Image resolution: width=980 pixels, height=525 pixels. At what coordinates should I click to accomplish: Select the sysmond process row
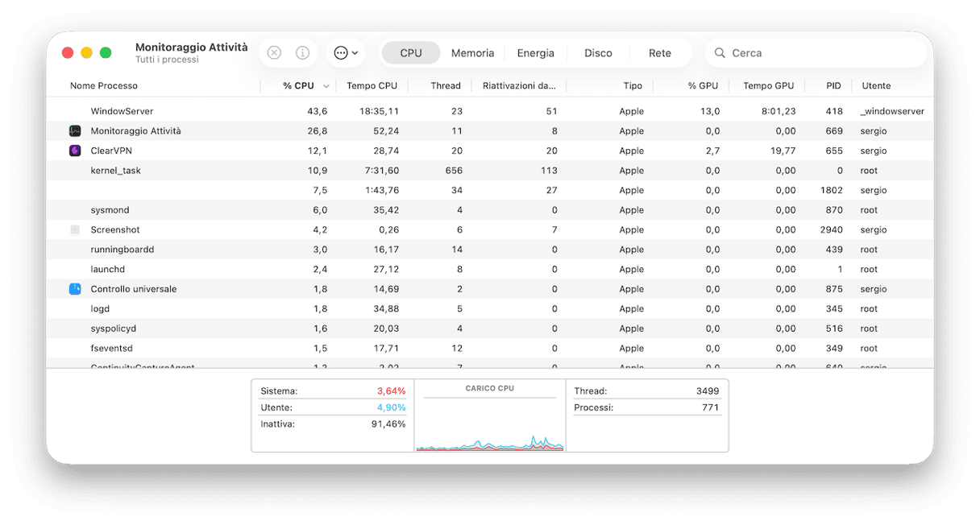490,210
